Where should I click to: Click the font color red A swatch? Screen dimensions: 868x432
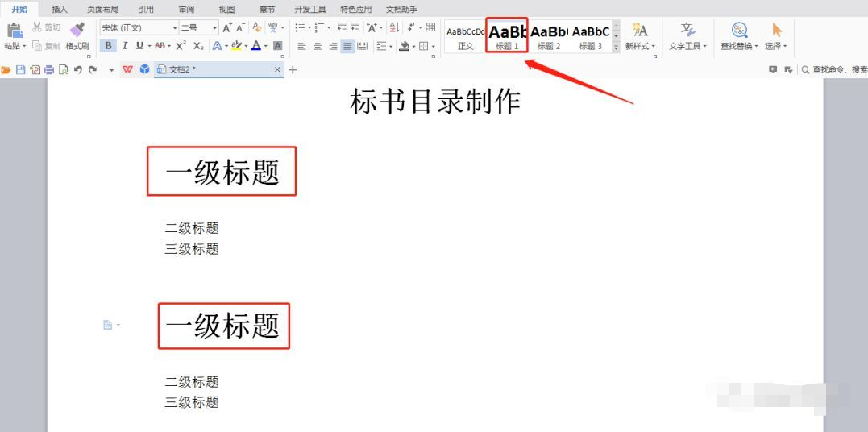[x=255, y=46]
